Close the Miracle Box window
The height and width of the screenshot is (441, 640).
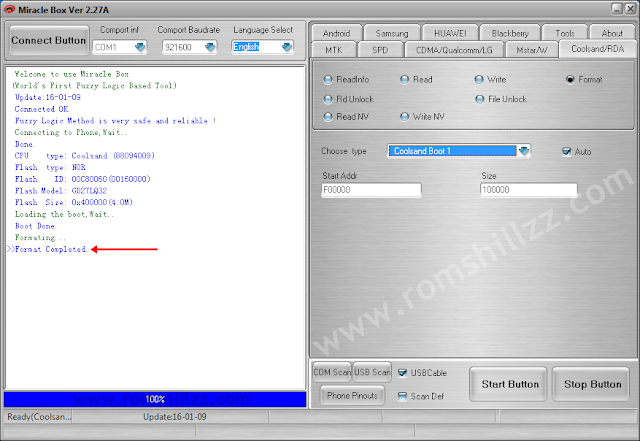click(x=631, y=9)
